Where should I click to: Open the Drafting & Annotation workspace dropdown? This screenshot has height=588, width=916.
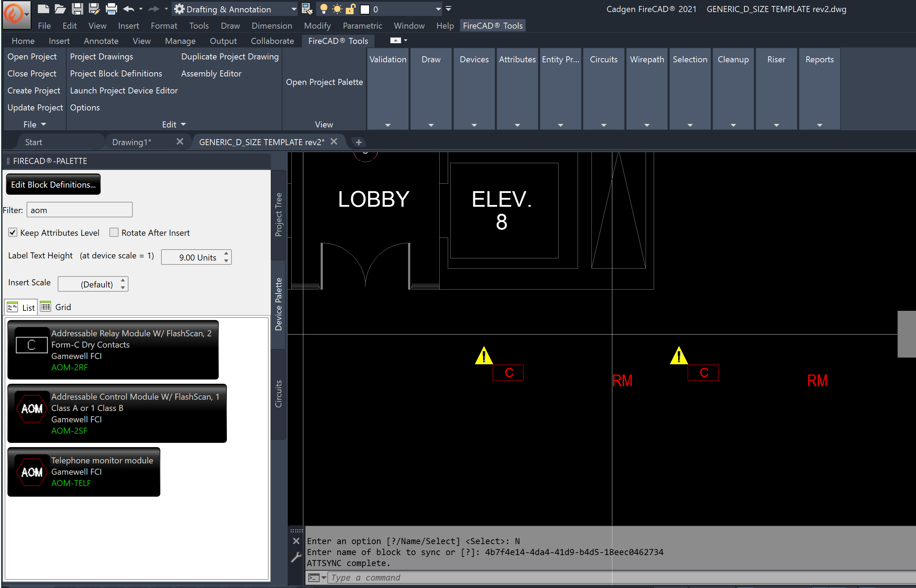[x=235, y=9]
